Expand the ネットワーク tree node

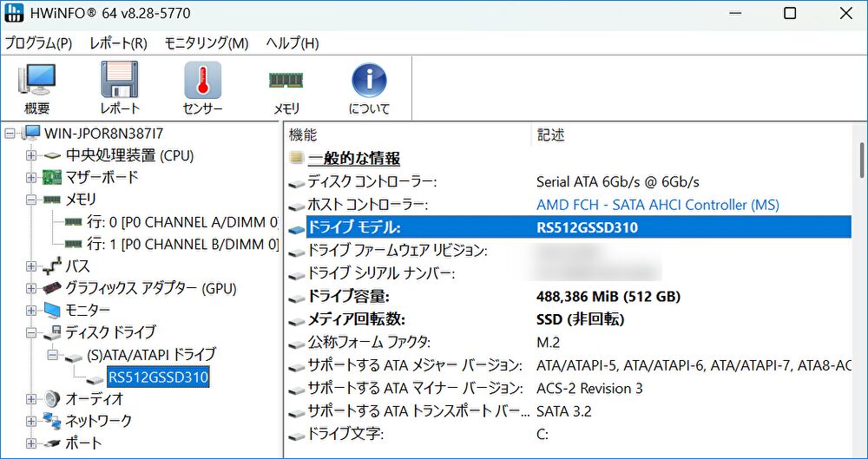click(31, 422)
